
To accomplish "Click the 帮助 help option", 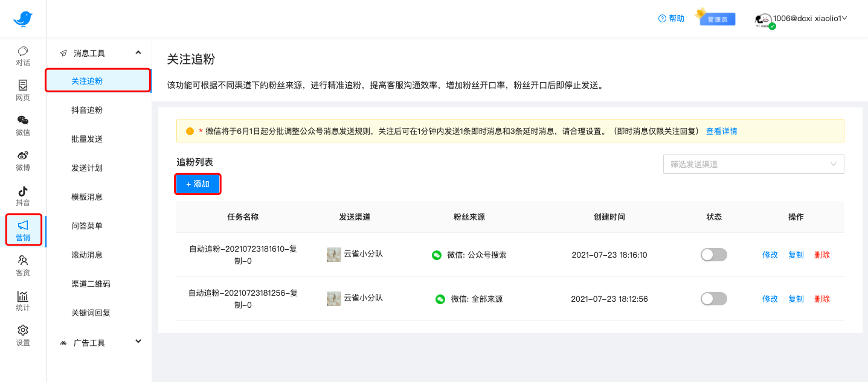I will click(x=671, y=19).
